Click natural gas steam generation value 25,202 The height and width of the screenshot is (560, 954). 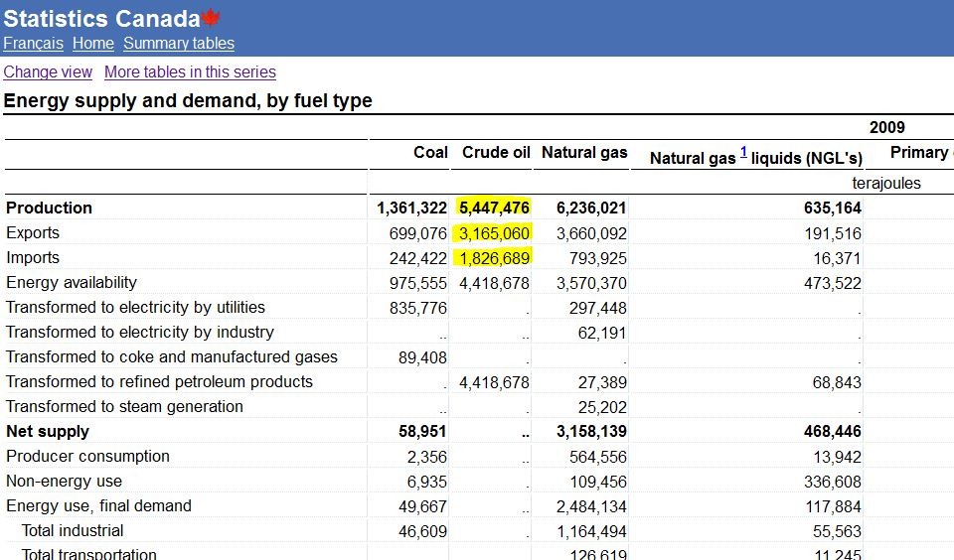pyautogui.click(x=602, y=407)
